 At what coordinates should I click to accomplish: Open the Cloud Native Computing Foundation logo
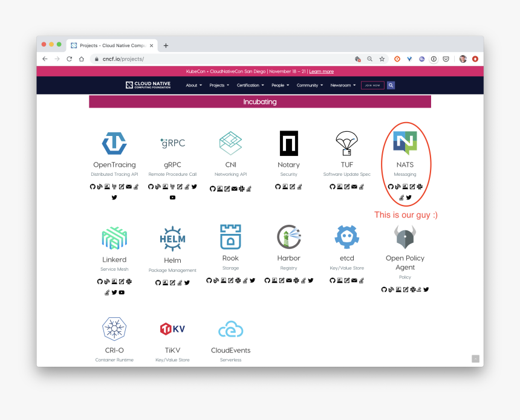[x=148, y=85]
